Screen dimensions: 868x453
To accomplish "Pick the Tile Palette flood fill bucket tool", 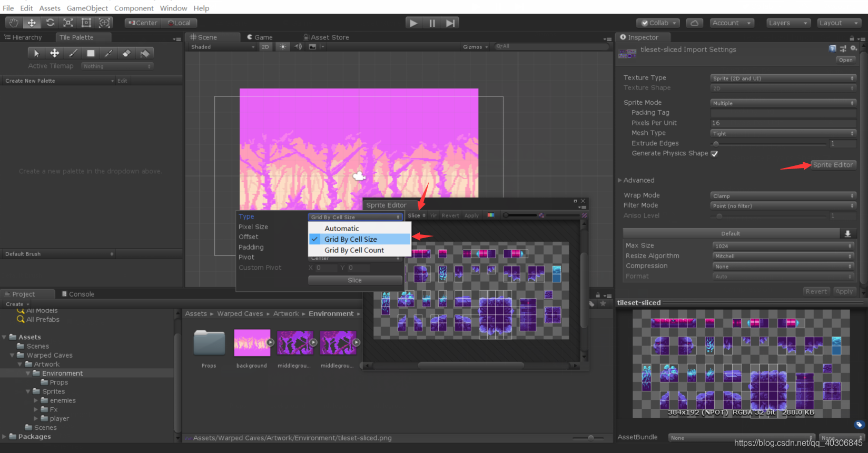I will click(x=145, y=53).
